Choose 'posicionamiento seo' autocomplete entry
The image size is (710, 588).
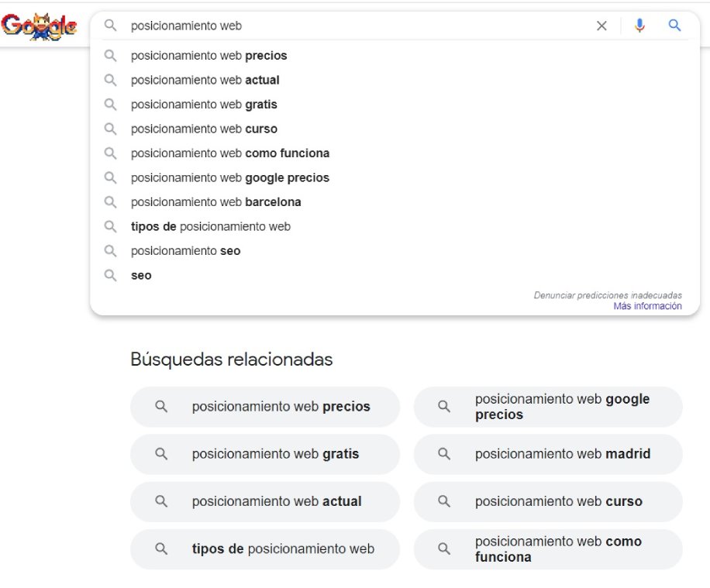[395, 251]
